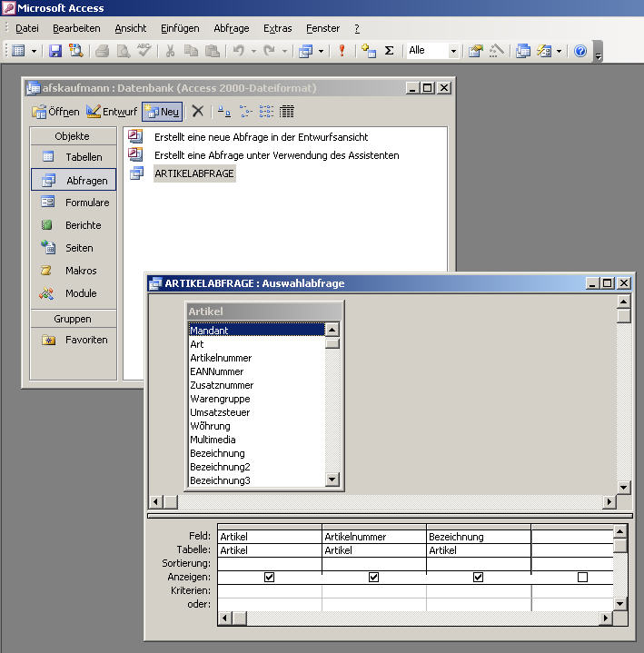Select Tabellen in the Objekte list

point(74,157)
